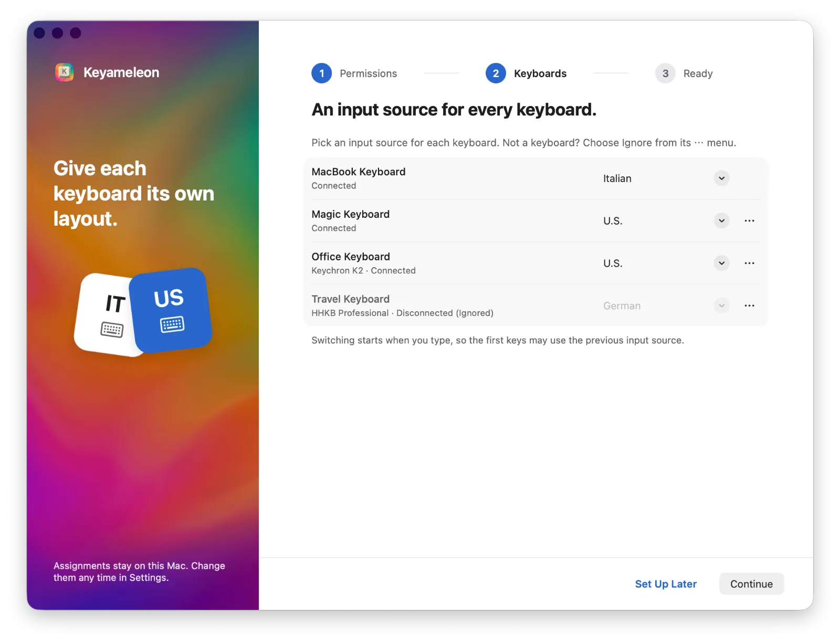
Task: Go to the Permissions step label
Action: [368, 73]
